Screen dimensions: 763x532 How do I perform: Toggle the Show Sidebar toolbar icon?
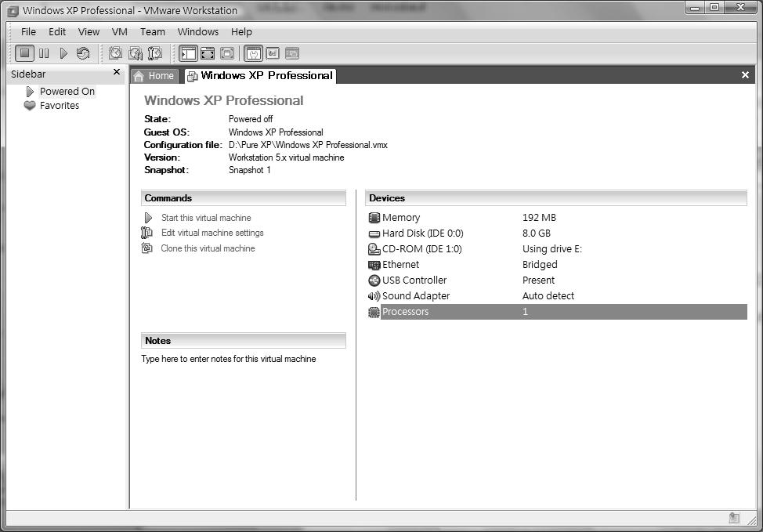188,53
